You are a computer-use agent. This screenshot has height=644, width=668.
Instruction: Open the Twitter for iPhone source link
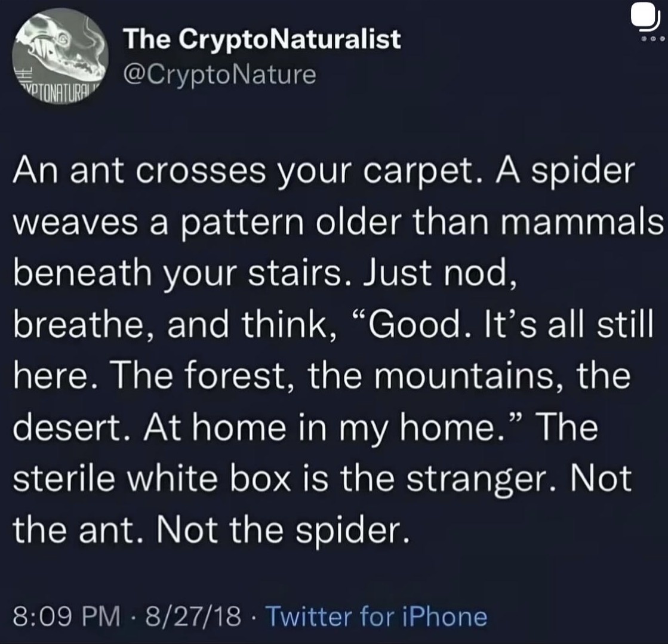click(375, 615)
